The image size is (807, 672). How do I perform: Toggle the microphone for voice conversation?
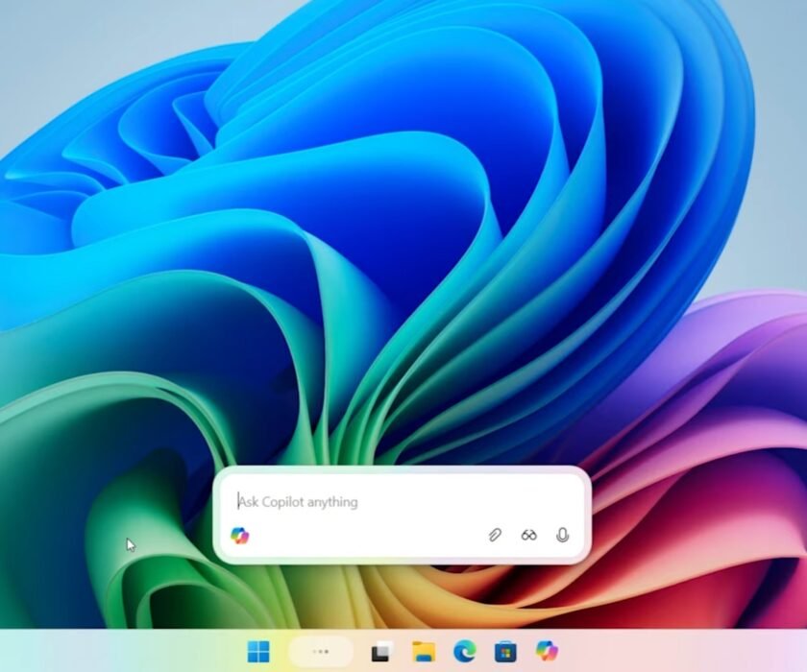click(561, 535)
